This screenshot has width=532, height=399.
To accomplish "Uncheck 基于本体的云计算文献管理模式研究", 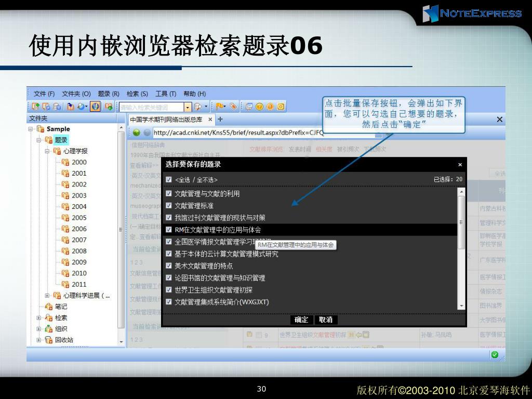I will tap(169, 254).
